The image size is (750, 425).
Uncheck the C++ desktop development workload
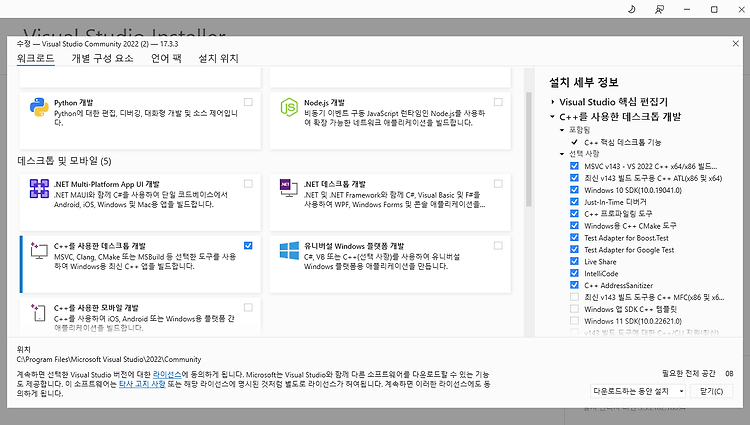click(x=248, y=245)
